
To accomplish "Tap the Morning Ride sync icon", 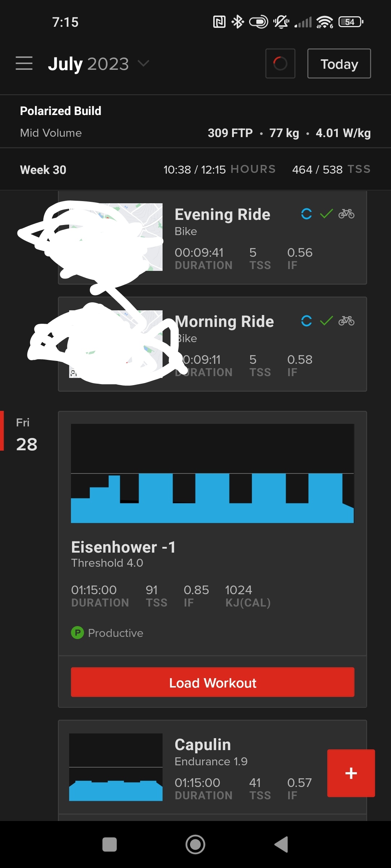I will point(306,321).
